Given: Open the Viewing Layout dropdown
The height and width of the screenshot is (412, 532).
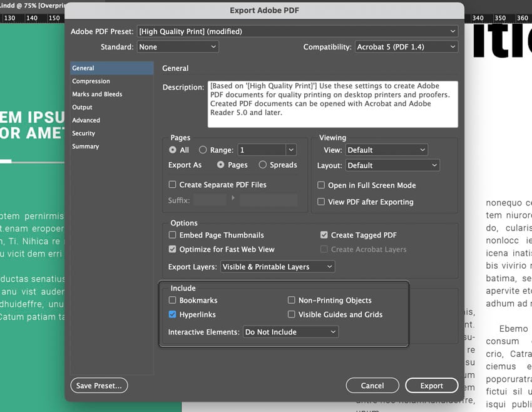Looking at the screenshot, I should click(392, 165).
